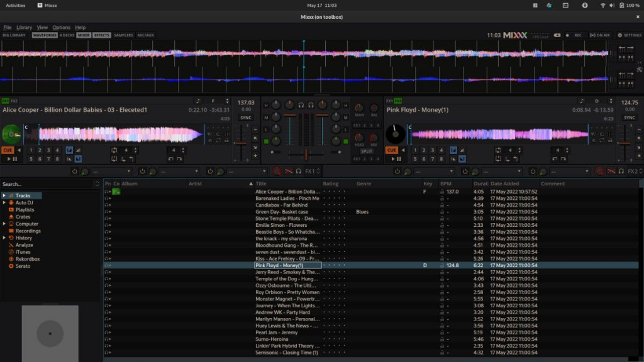
Task: Click the spinning vinyl on Pink Floyd deck
Action: click(x=395, y=134)
